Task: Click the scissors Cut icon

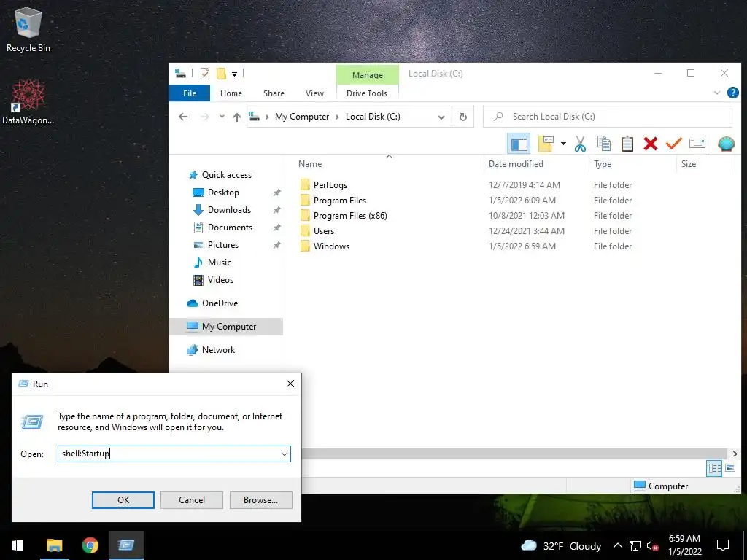Action: [580, 144]
